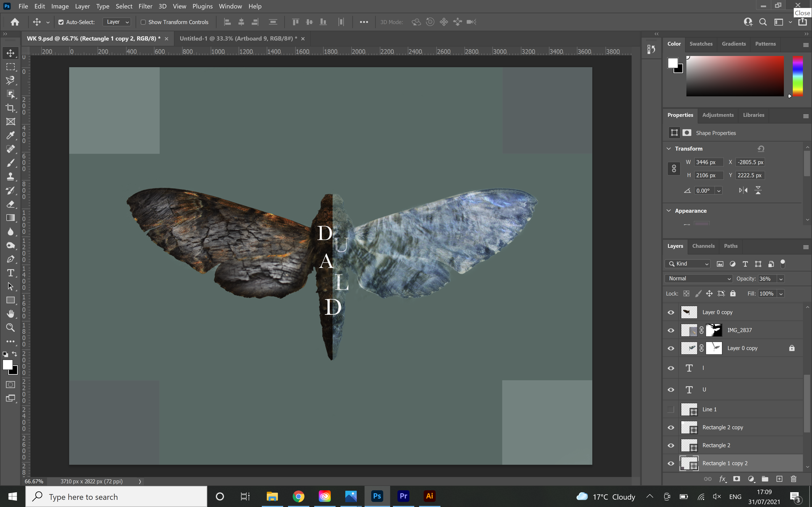Hide the IMG_2837 layer
Image resolution: width=812 pixels, height=507 pixels.
coord(671,330)
